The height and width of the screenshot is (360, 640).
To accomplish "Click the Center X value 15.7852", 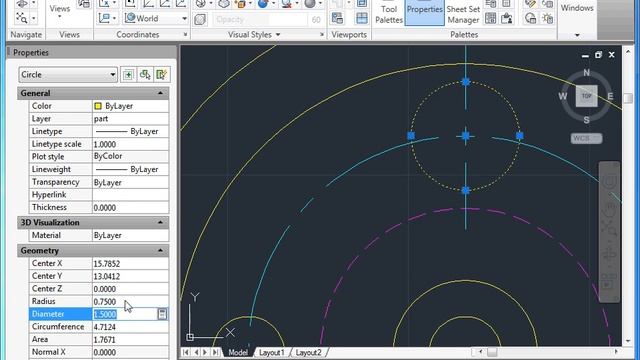I will [x=130, y=264].
